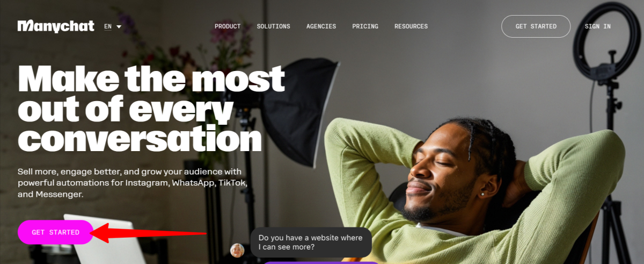Open the SOLUTIONS menu
644x264 pixels.
point(273,26)
